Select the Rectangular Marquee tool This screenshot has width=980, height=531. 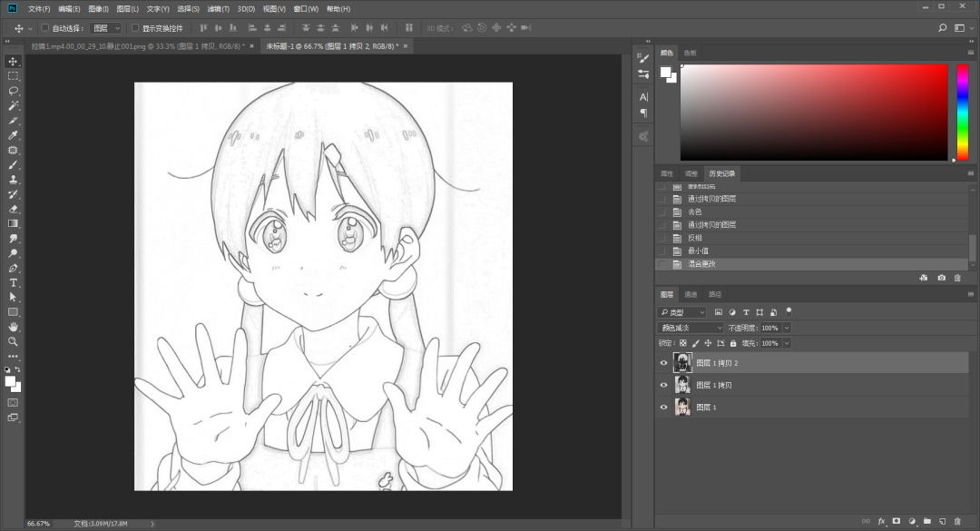(13, 76)
